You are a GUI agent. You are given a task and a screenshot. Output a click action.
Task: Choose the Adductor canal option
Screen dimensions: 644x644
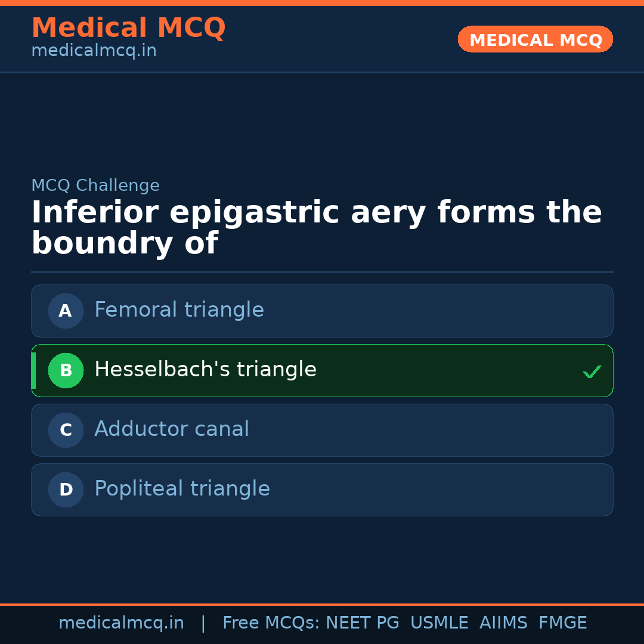tap(172, 429)
